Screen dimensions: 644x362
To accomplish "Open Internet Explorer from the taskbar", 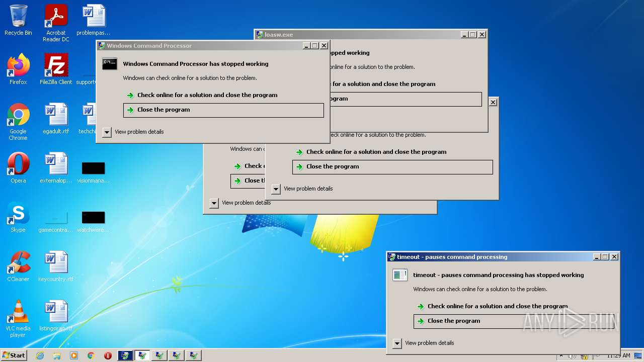I will tap(40, 355).
